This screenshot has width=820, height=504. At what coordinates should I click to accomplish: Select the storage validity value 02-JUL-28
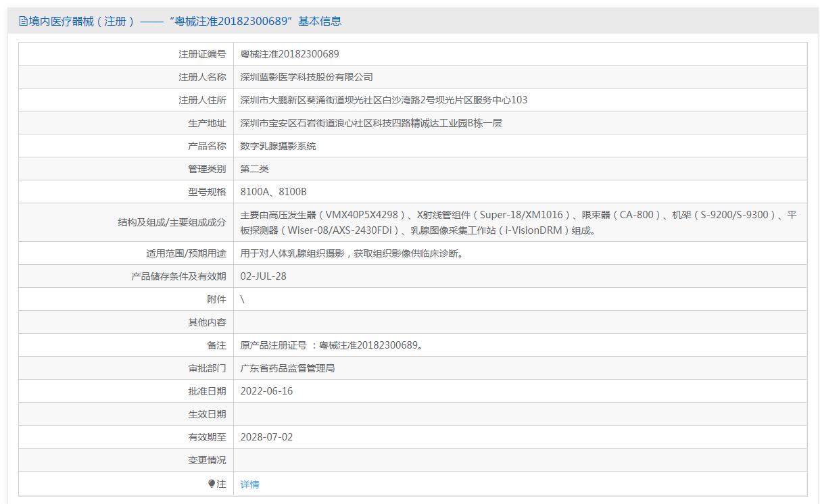(263, 276)
